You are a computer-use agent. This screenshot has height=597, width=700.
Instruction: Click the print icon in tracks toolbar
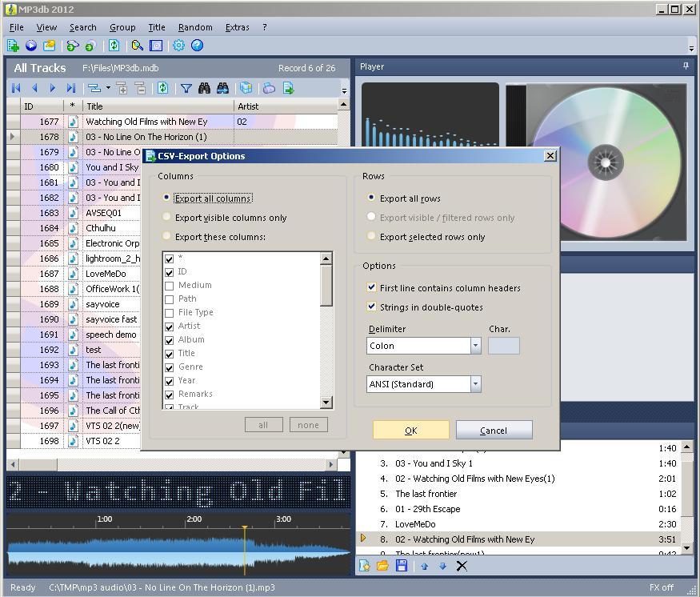click(269, 88)
